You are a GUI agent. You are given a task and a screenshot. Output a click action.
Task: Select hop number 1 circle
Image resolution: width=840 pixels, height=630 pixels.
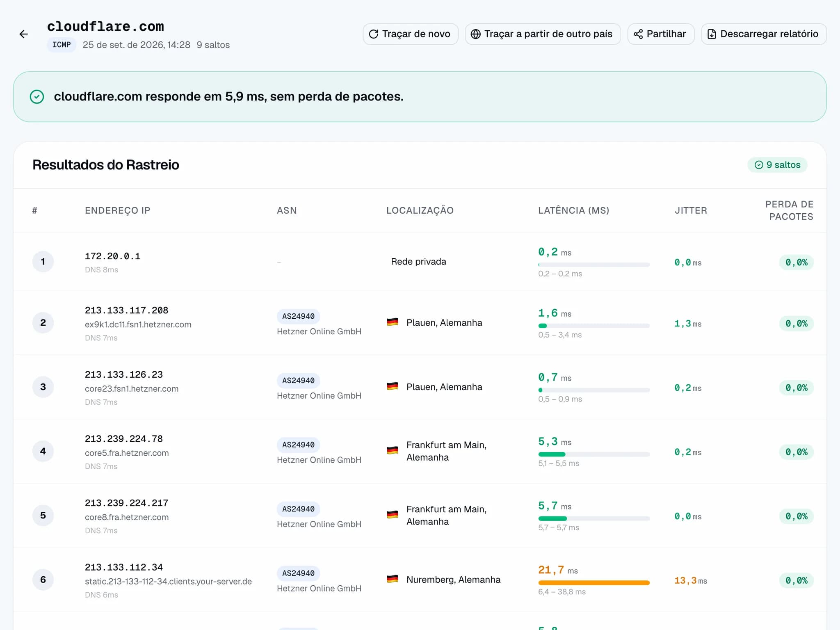[43, 262]
